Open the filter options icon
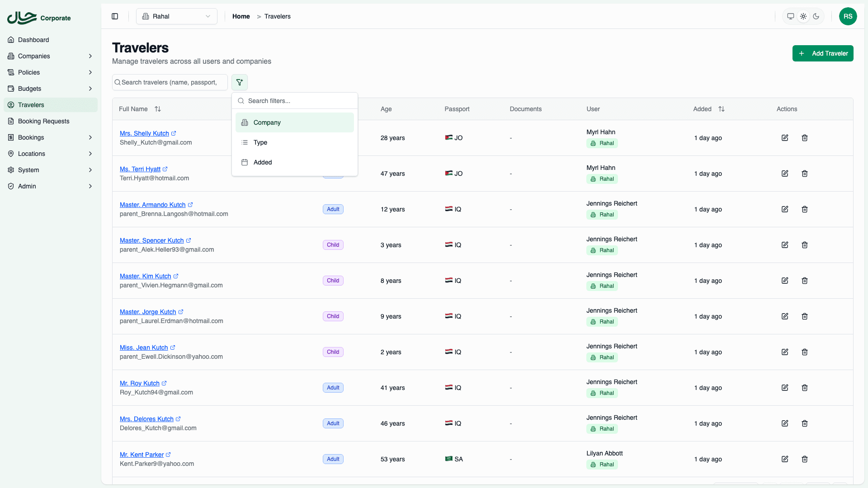Viewport: 868px width, 488px height. (x=240, y=82)
